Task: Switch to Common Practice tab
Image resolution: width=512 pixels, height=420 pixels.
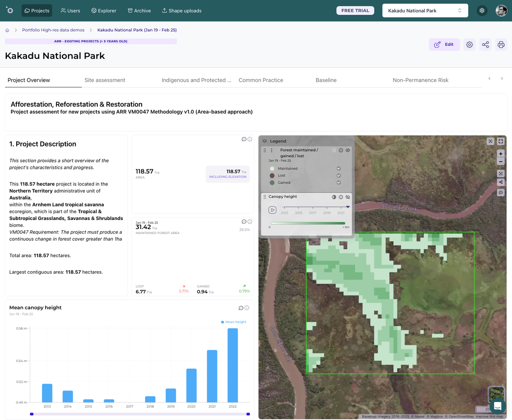Action: pos(261,80)
